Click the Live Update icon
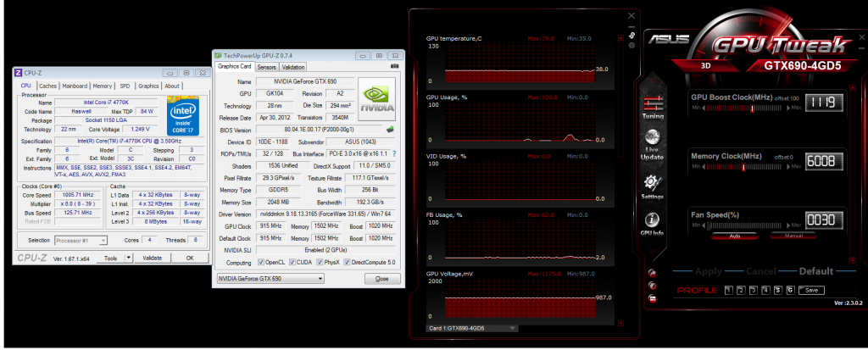 click(x=654, y=147)
